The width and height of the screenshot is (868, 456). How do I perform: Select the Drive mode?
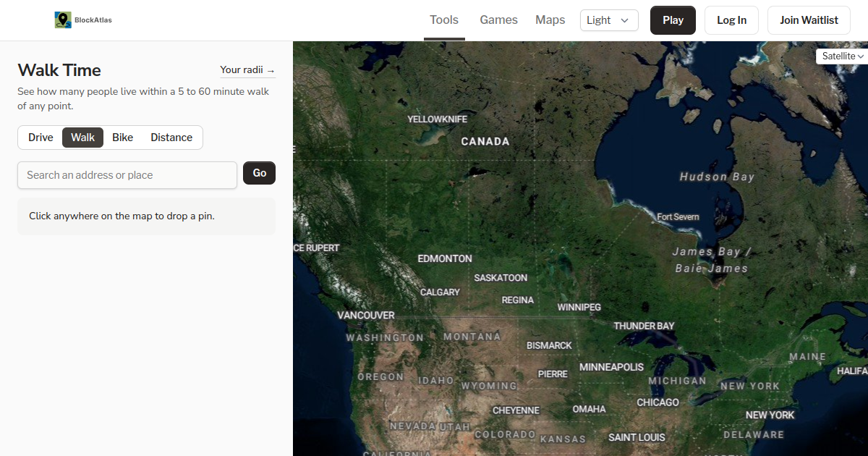click(x=41, y=138)
